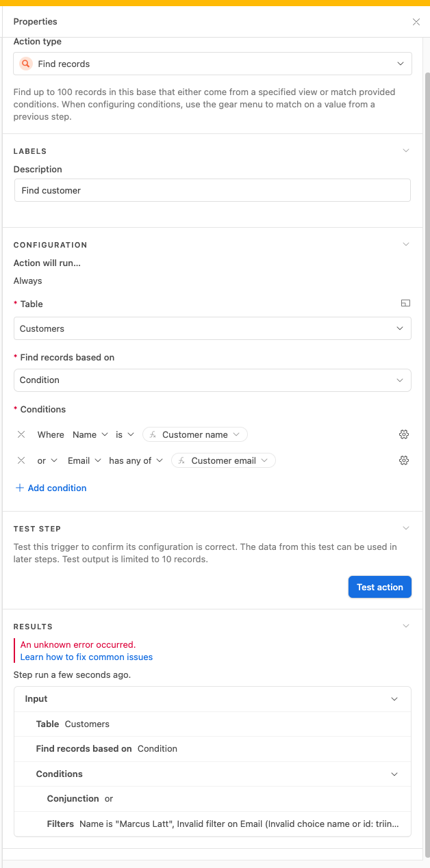Screen dimensions: 430x868
Task: Click the Customer name token pill
Action: click(195, 434)
